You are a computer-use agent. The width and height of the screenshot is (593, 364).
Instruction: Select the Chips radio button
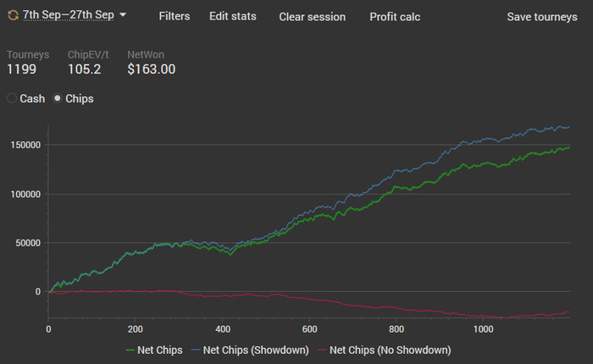pos(57,98)
